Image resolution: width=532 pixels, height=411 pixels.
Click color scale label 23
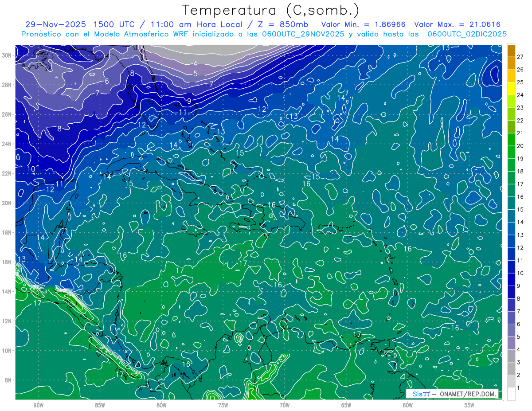pyautogui.click(x=520, y=108)
